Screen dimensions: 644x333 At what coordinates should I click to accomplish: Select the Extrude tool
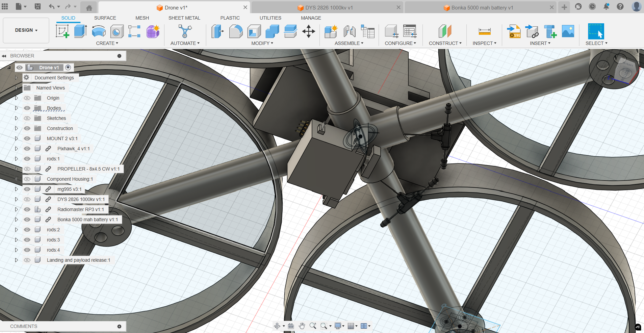point(80,31)
